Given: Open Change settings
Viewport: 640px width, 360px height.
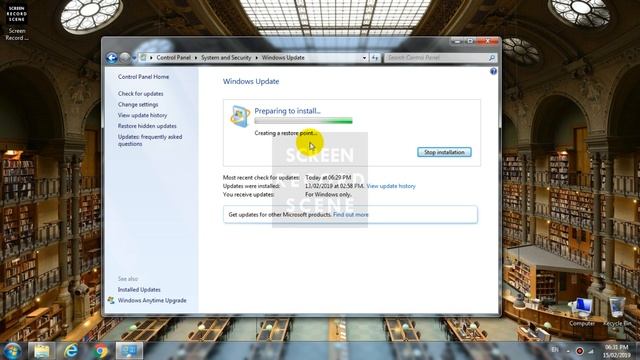Looking at the screenshot, I should tap(138, 104).
